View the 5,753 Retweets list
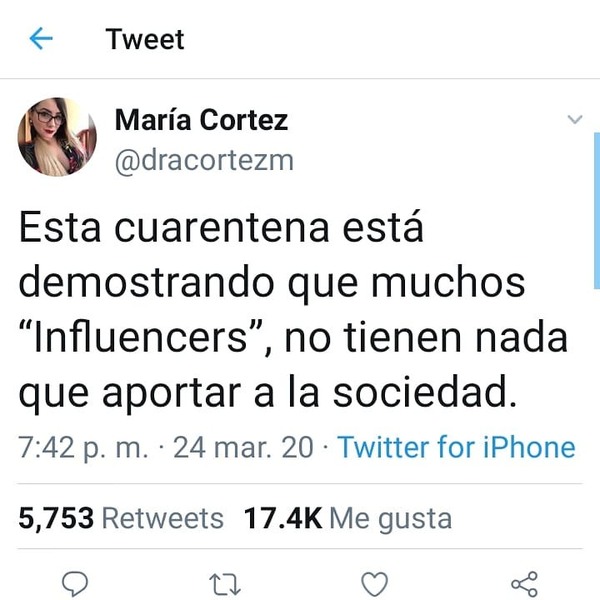Image resolution: width=600 pixels, height=600 pixels. tap(121, 518)
